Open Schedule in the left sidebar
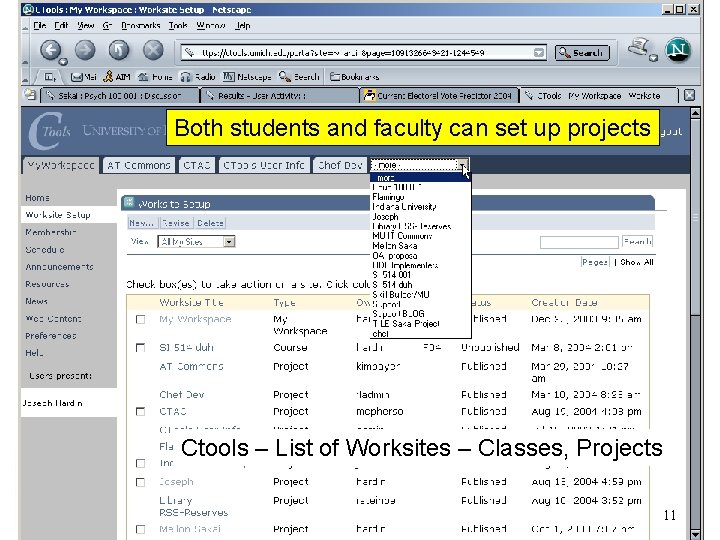This screenshot has height=540, width=720. point(45,250)
